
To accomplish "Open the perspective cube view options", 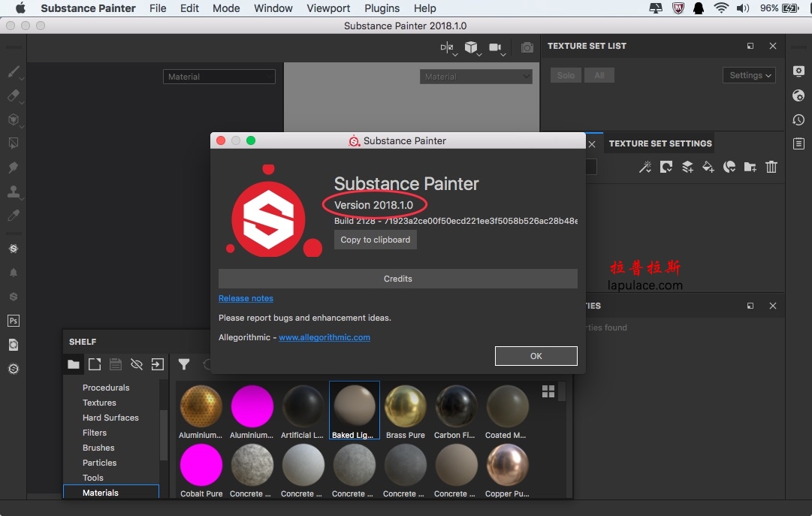I will point(471,47).
